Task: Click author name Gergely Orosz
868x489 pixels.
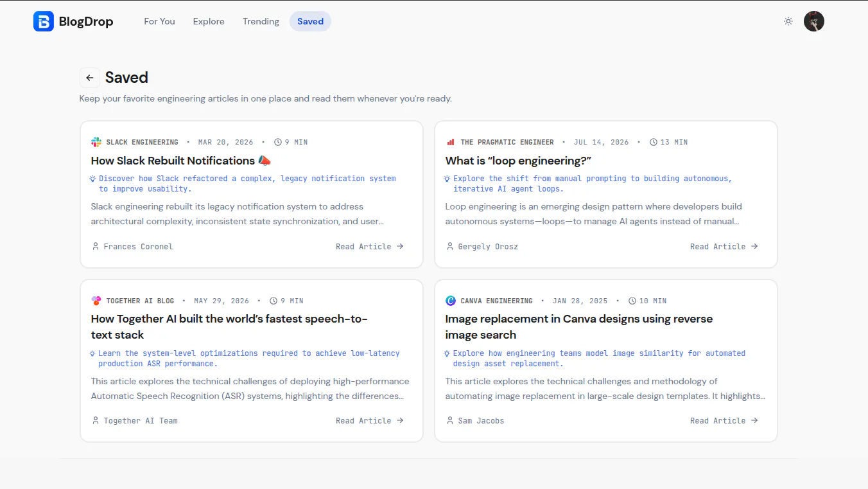Action: (x=488, y=246)
